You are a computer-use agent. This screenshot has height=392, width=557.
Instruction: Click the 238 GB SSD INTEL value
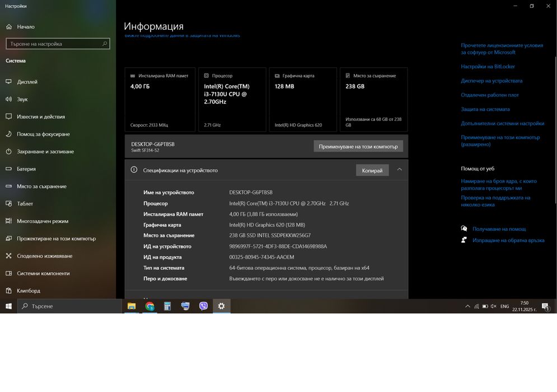click(270, 235)
